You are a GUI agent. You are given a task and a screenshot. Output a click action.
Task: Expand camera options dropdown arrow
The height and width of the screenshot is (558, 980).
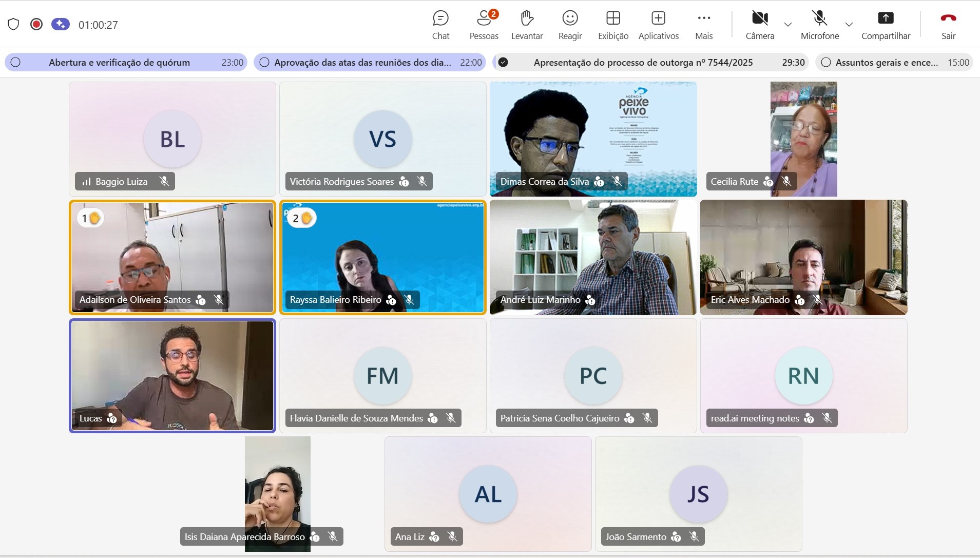click(788, 25)
